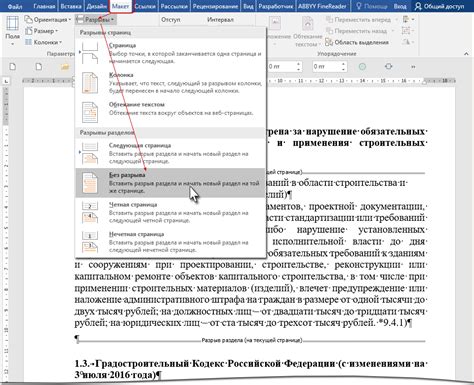The width and height of the screenshot is (474, 385).
Task: Insert Следующая страница section break
Action: click(171, 153)
